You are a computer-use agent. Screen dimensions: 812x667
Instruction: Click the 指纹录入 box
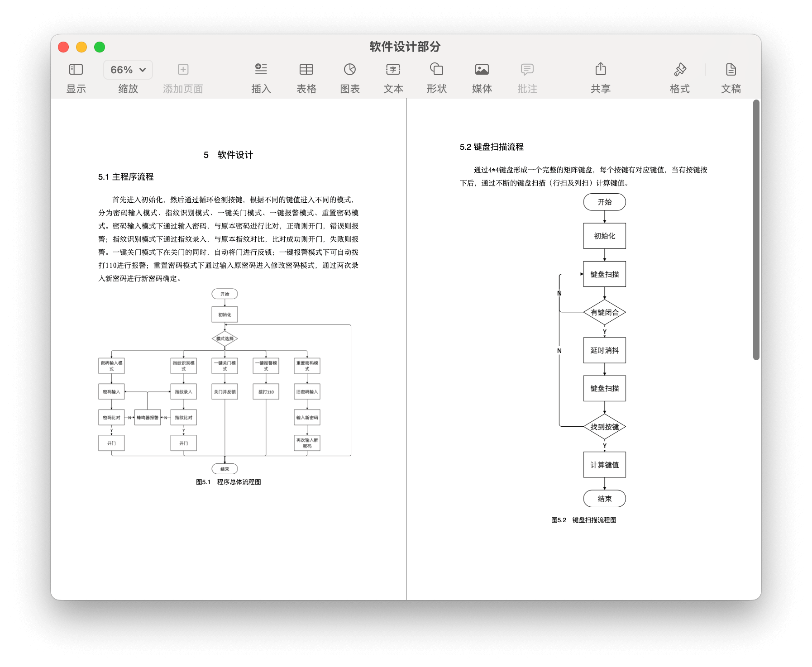[183, 392]
